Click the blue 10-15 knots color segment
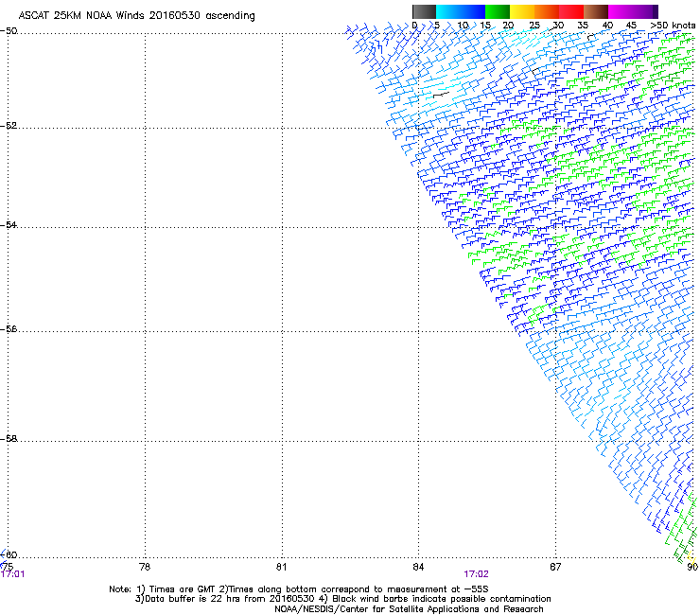This screenshot has width=700, height=615. click(x=473, y=11)
